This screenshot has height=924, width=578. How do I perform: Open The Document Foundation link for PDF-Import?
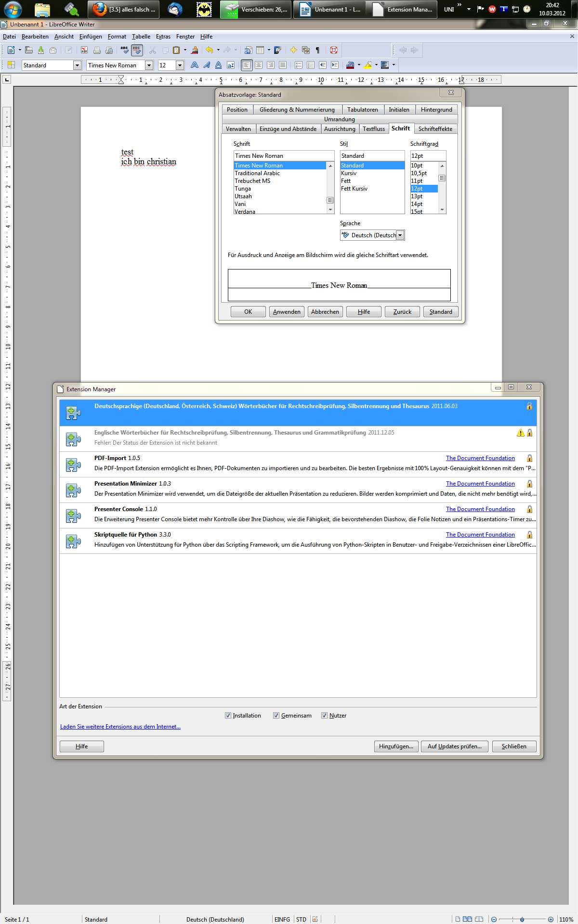(480, 458)
